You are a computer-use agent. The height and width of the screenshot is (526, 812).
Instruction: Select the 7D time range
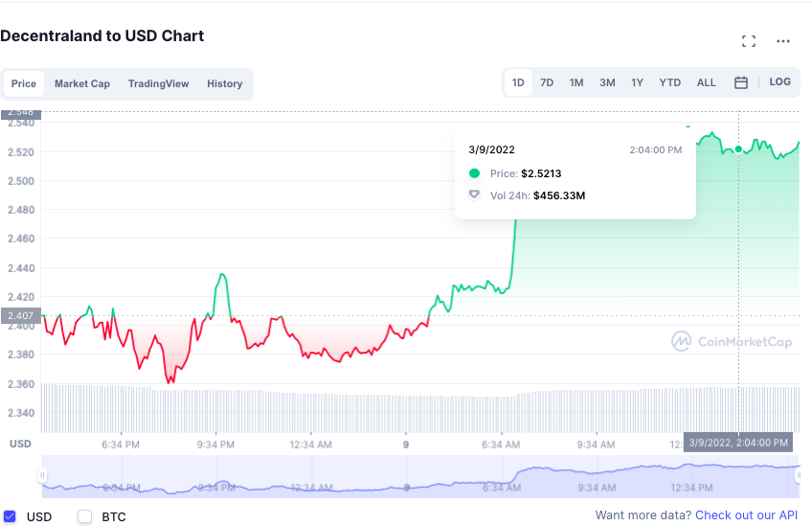[547, 82]
